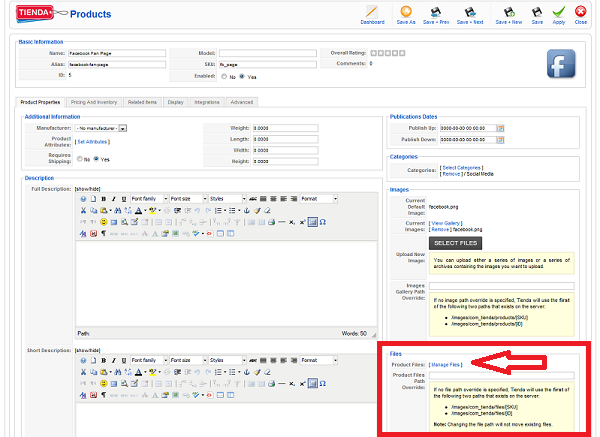Click show/hide next to Full Description
This screenshot has width=600, height=437.
pyautogui.click(x=87, y=189)
